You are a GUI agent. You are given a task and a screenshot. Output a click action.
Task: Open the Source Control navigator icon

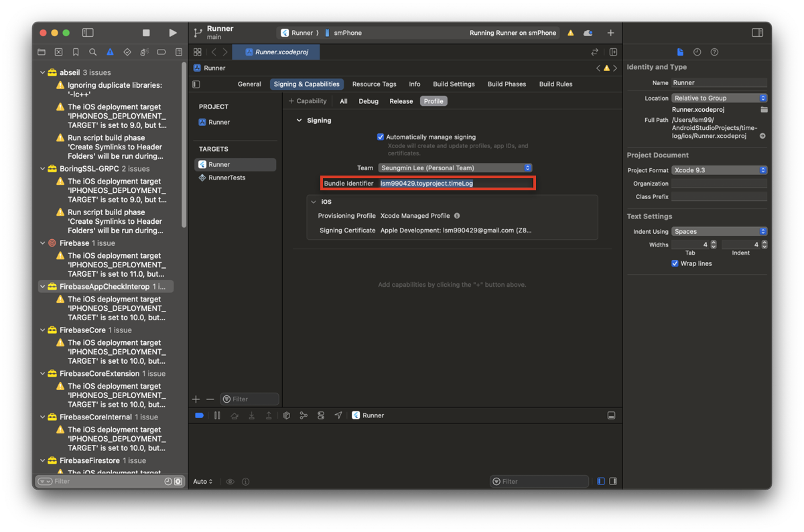pyautogui.click(x=58, y=52)
